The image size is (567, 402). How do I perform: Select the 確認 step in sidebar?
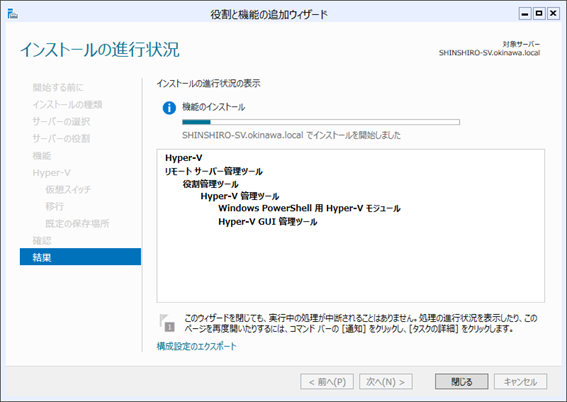(x=42, y=240)
